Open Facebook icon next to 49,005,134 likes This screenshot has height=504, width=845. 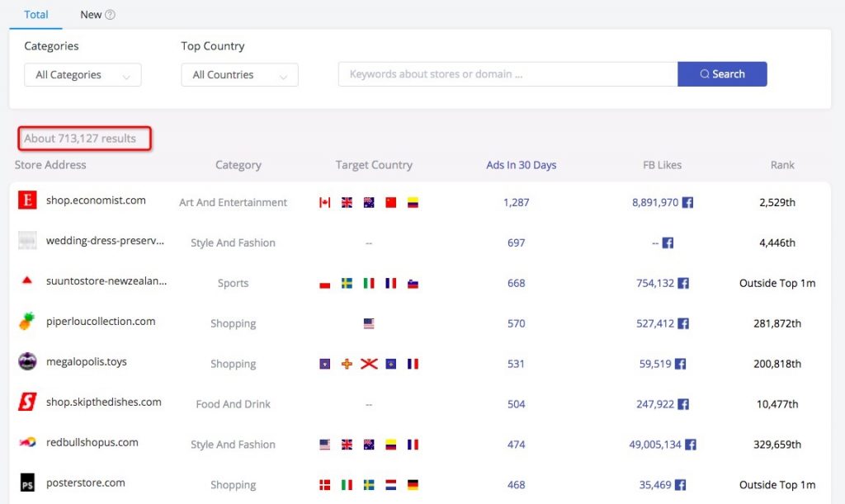coord(691,445)
